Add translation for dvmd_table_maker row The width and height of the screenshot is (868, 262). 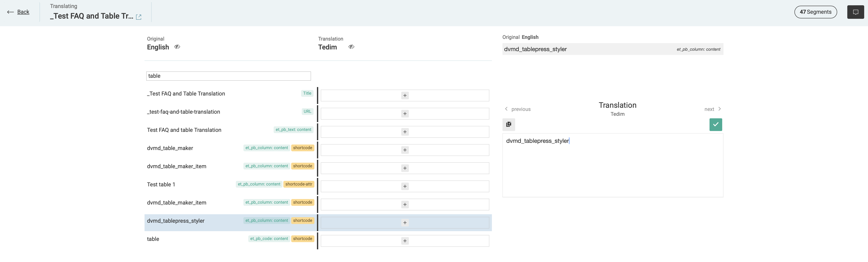click(405, 150)
